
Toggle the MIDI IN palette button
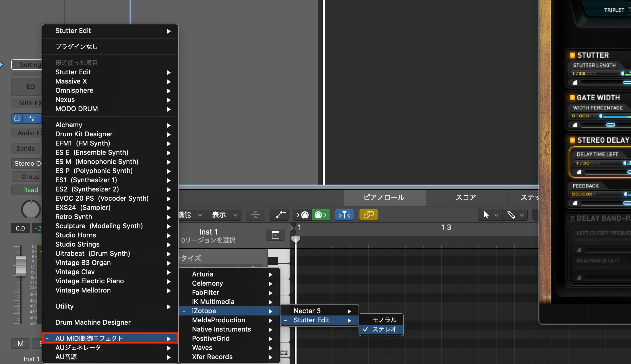pos(303,215)
